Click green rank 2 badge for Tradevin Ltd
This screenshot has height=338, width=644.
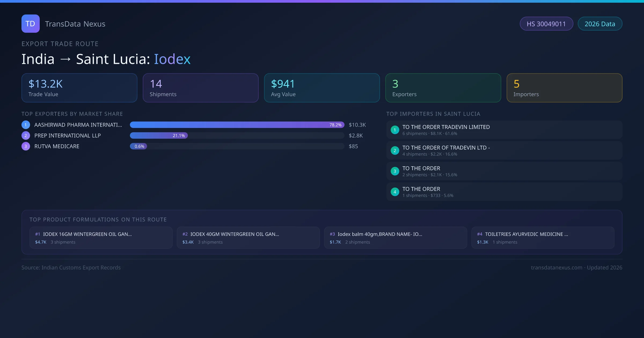(395, 150)
